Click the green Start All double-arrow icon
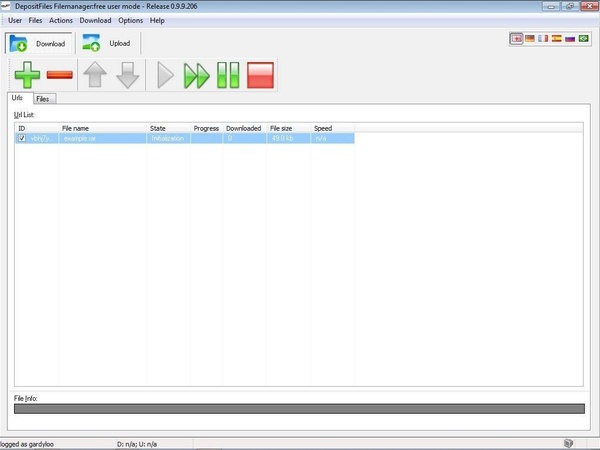 [x=196, y=76]
